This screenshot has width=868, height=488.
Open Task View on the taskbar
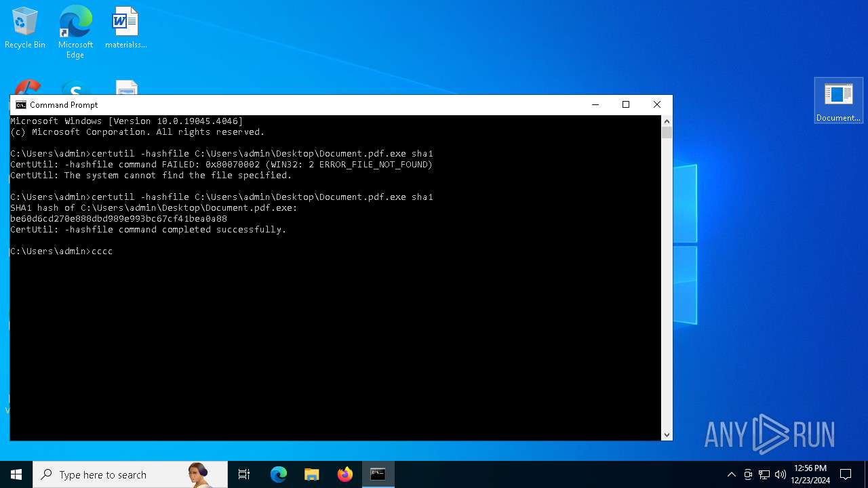(x=244, y=474)
